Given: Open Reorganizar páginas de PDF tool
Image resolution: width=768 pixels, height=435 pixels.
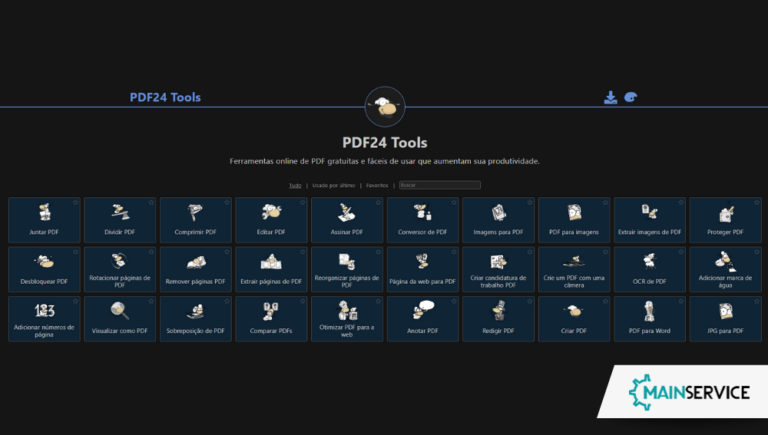Looking at the screenshot, I should pos(347,269).
